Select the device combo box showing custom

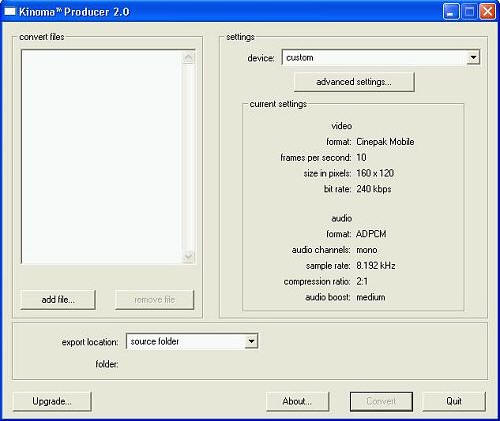(381, 57)
